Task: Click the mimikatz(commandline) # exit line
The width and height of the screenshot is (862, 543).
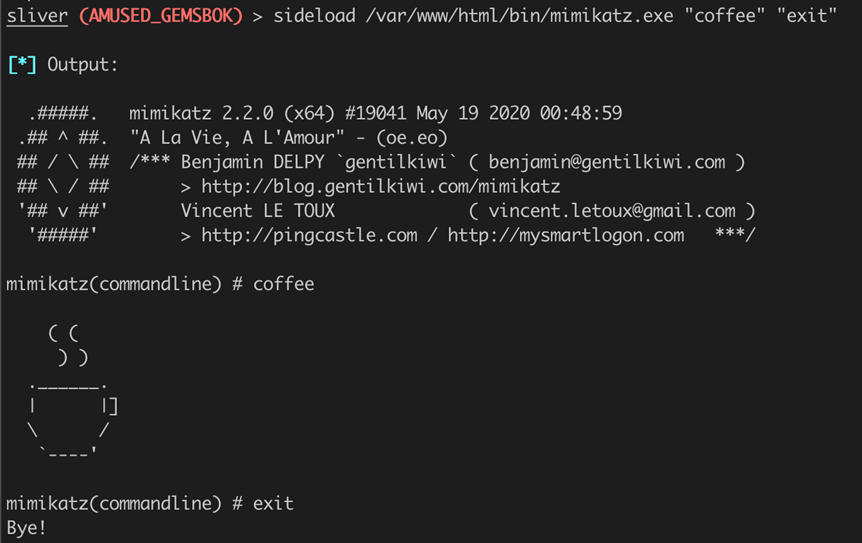Action: (x=150, y=503)
